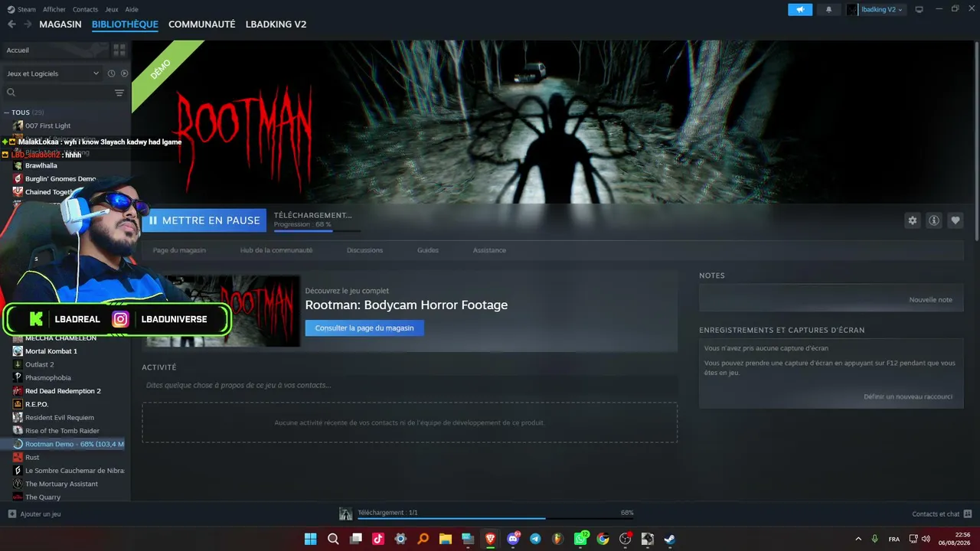Open the Steam announcements megaphone button
This screenshot has height=551, width=980.
[x=800, y=9]
